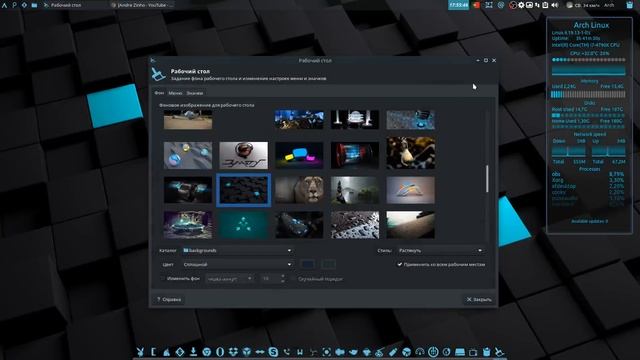Pick the second dark color swatch
This screenshot has width=640, height=360.
329,264
